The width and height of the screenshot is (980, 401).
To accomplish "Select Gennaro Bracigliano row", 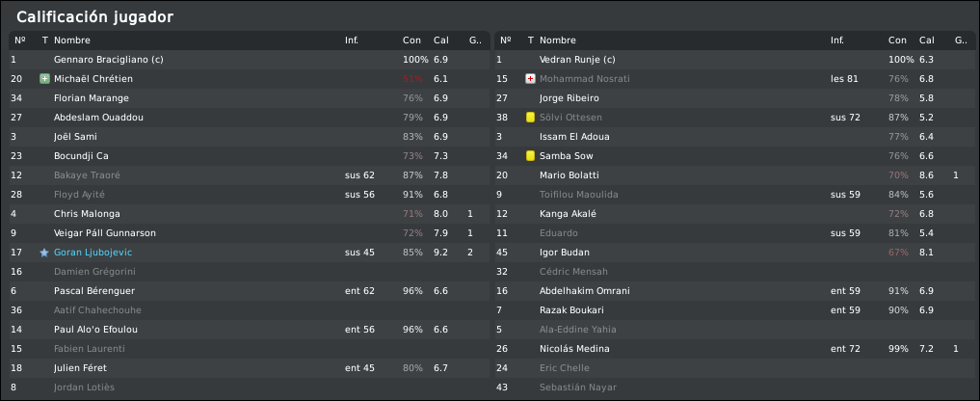I will [250, 60].
